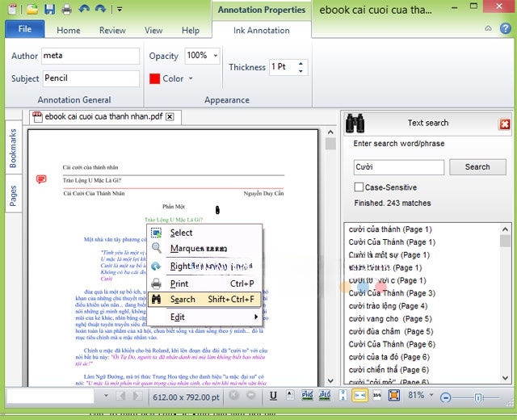Open the 81% zoom level dropdown
This screenshot has width=517, height=420.
(431, 395)
